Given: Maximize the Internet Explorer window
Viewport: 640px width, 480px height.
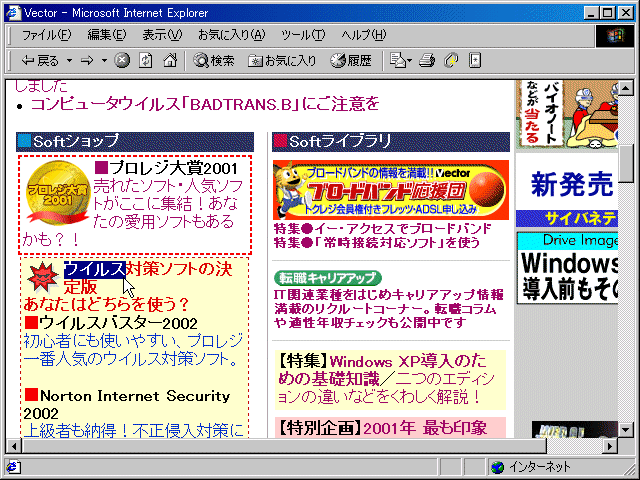Looking at the screenshot, I should point(607,13).
